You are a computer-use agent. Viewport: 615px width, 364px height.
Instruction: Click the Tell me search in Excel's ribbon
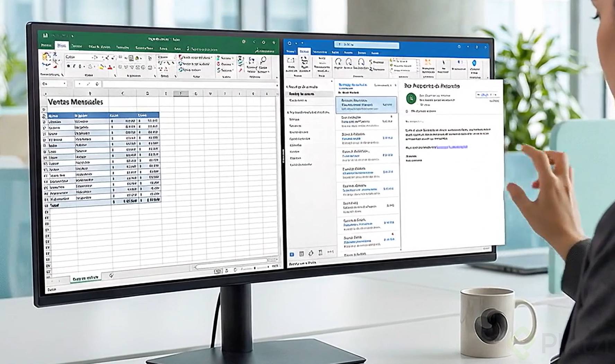click(202, 49)
